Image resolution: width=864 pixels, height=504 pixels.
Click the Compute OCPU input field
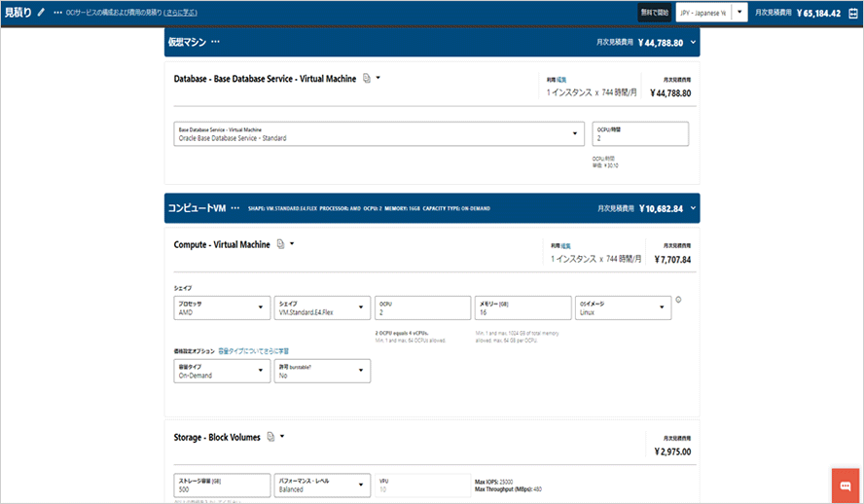[x=422, y=307]
